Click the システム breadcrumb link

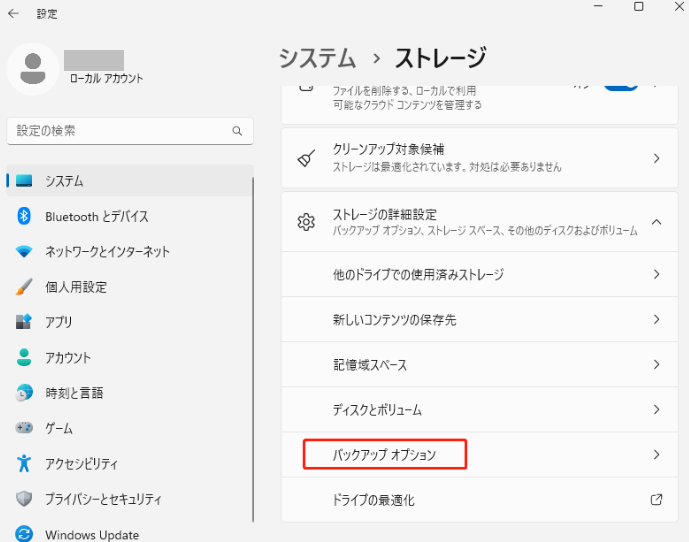pyautogui.click(x=317, y=57)
